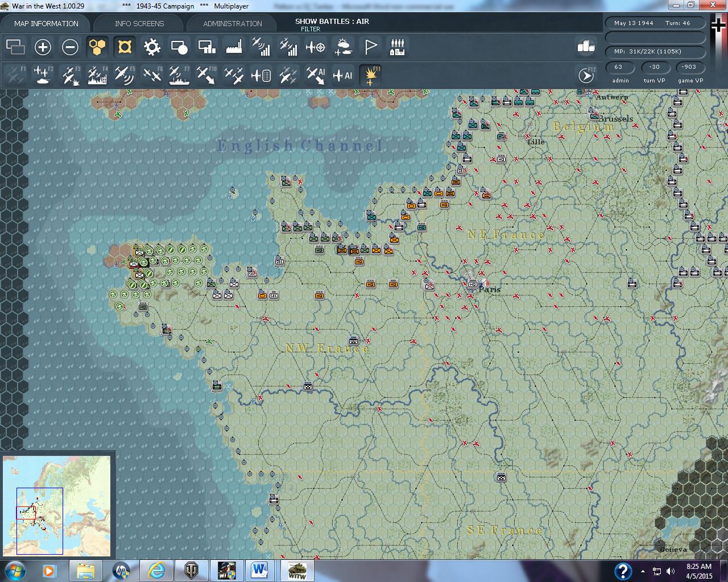Open the WITW game icon in the taskbar
The image size is (728, 582).
point(296,571)
